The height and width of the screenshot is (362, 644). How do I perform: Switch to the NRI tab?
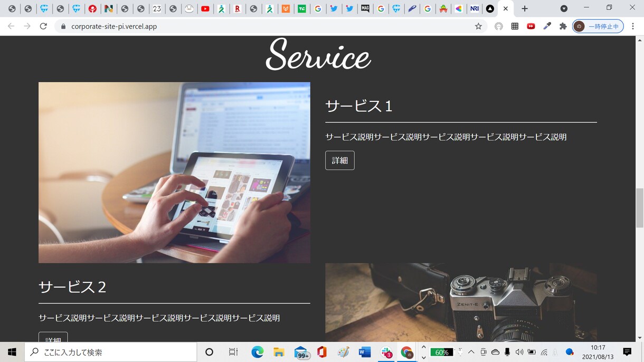475,8
